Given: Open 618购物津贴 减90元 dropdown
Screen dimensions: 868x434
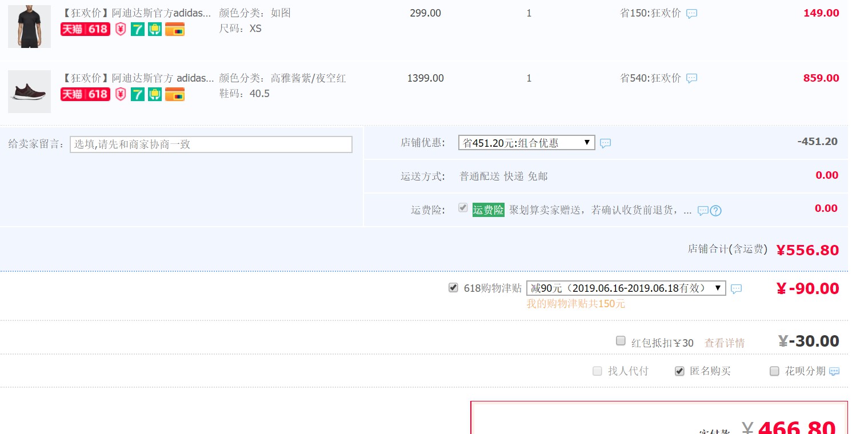Looking at the screenshot, I should 626,288.
